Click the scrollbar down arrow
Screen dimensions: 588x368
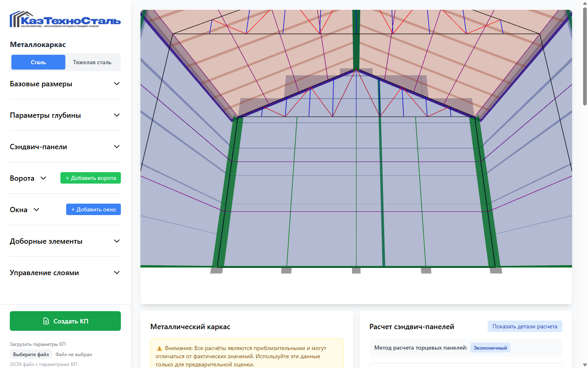pos(585,365)
